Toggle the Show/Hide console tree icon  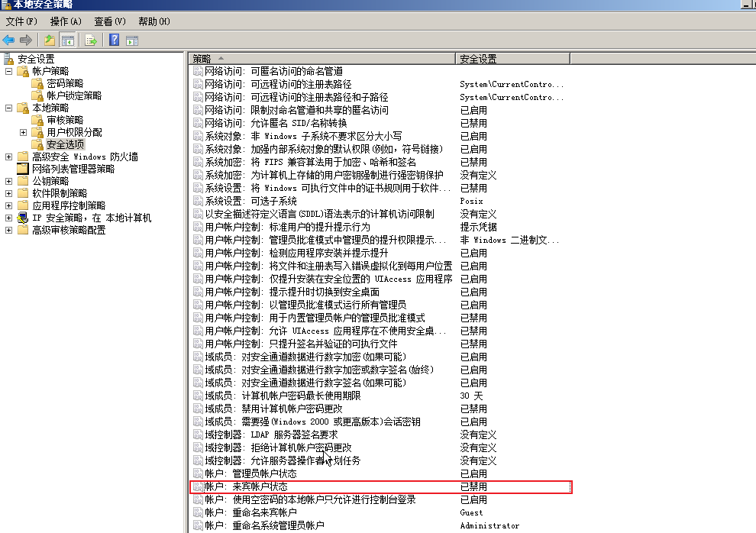pos(67,40)
